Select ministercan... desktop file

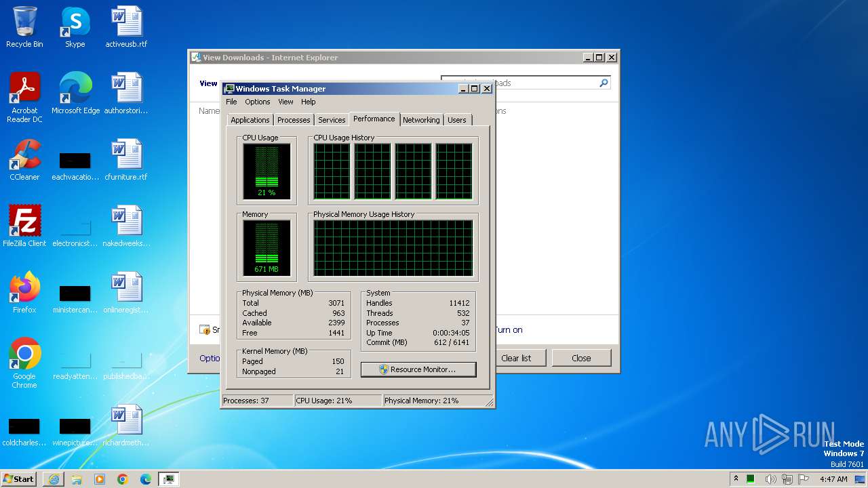click(75, 300)
